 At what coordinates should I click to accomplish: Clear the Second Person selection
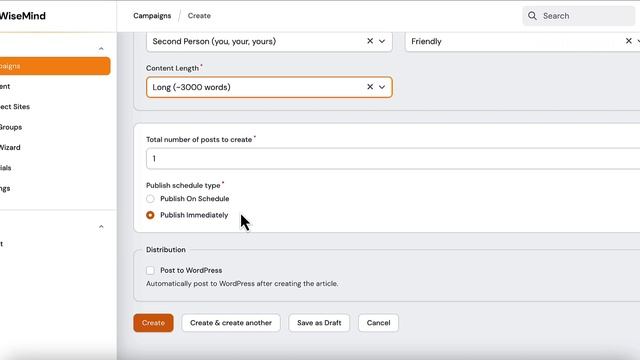370,41
